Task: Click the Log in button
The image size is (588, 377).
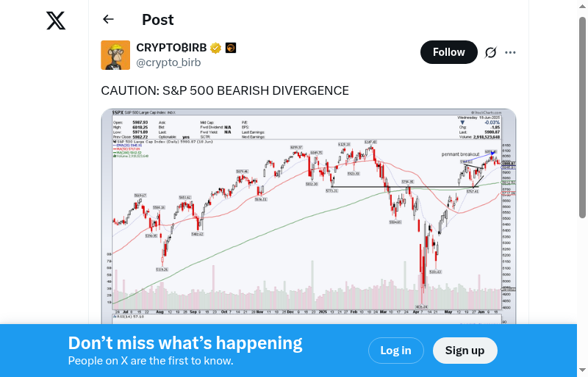Action: (395, 351)
